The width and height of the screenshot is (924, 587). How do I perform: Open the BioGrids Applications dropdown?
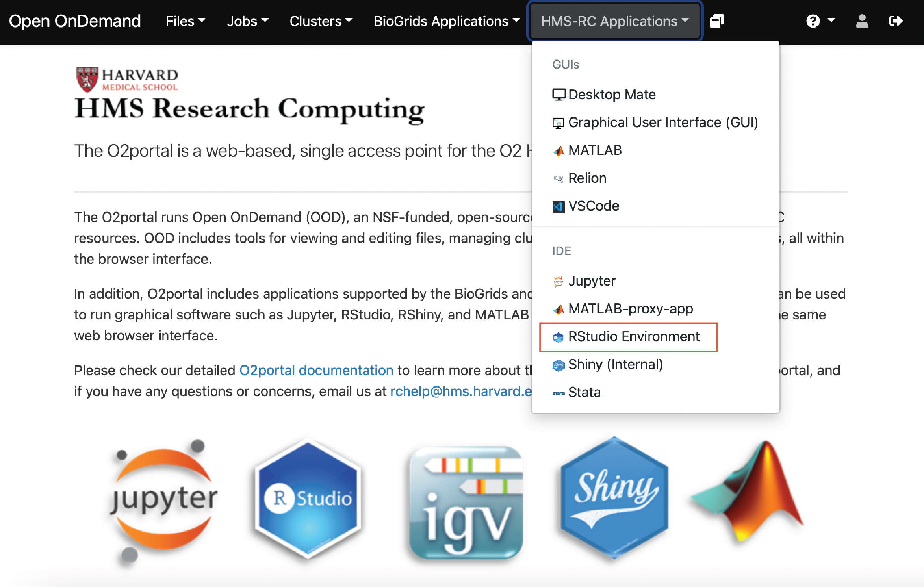[x=447, y=21]
